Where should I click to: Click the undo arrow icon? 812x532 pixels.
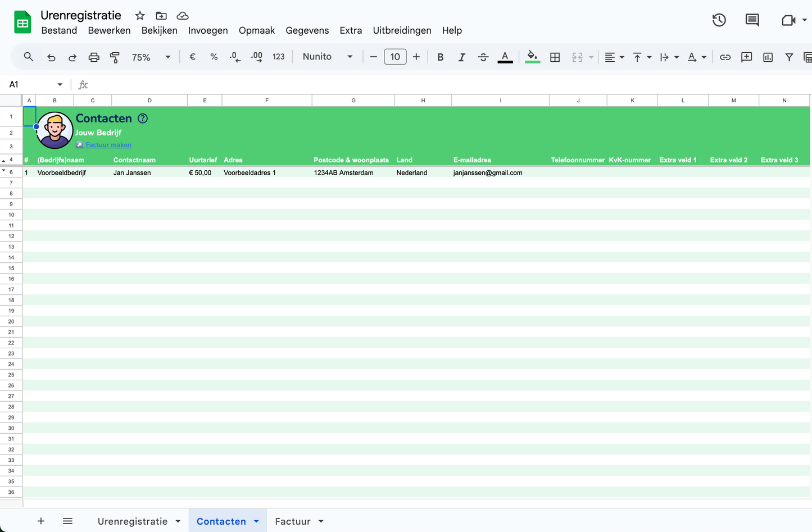(x=51, y=57)
